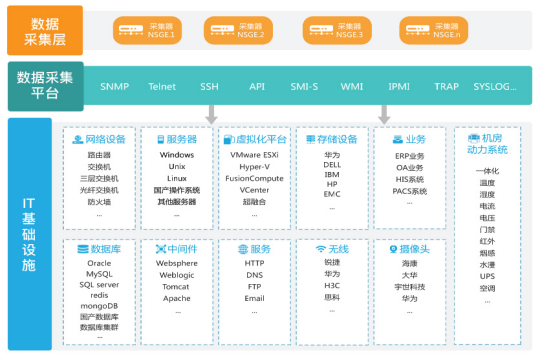This screenshot has width=541, height=360.
Task: Choose the SYSLOG... protocol label
Action: 495,86
